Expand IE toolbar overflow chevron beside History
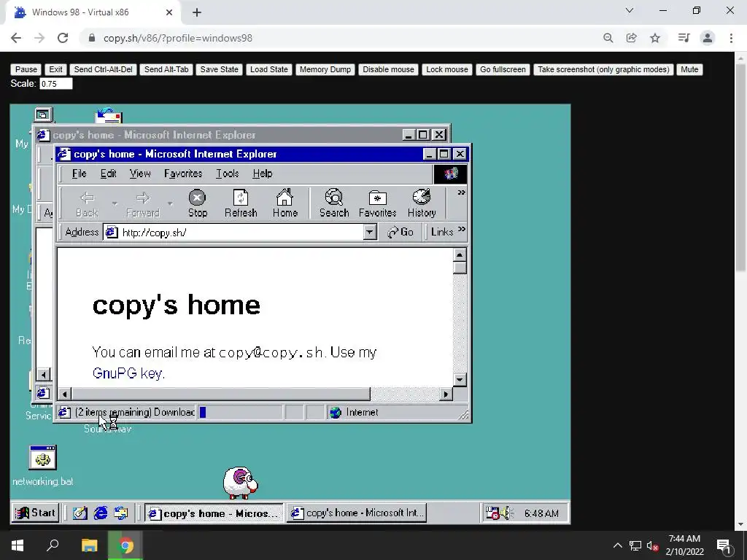The height and width of the screenshot is (560, 747). click(x=461, y=192)
